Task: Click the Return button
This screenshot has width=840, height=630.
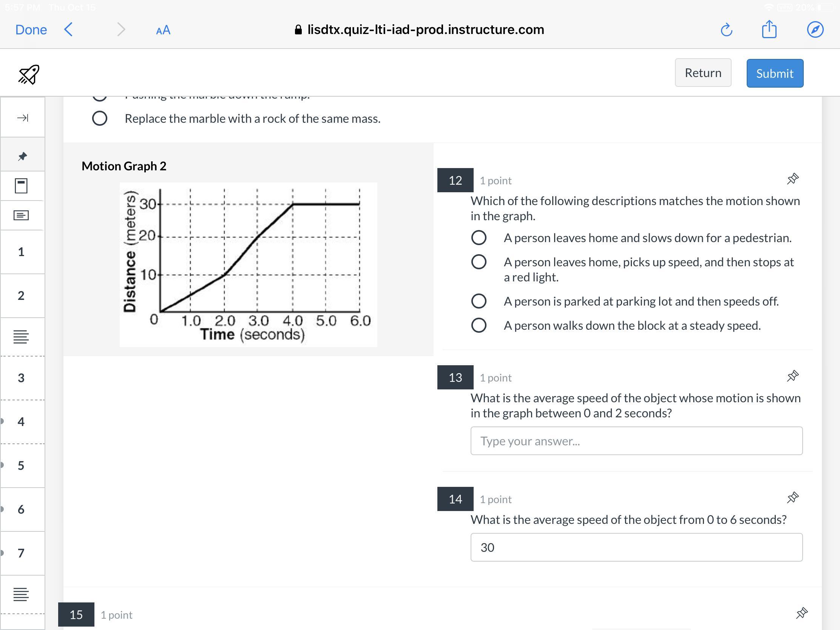Action: point(703,73)
